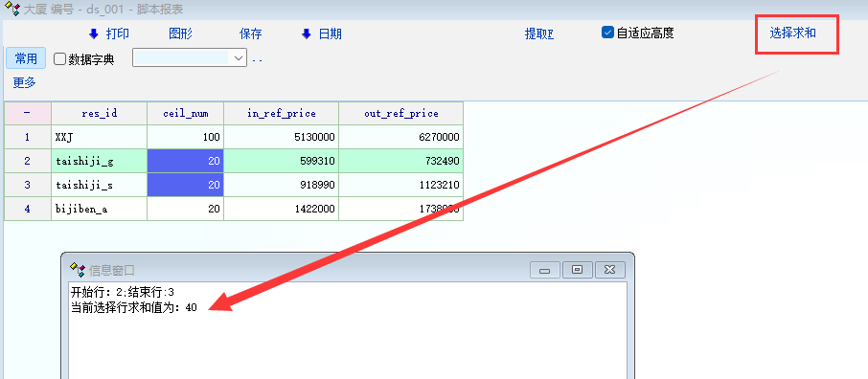Select the ceil_num column header

coord(186,114)
